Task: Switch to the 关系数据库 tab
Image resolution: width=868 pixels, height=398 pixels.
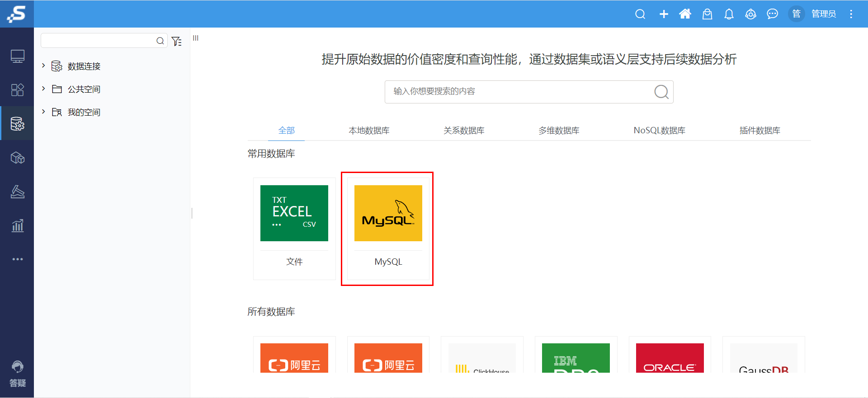Action: (464, 131)
